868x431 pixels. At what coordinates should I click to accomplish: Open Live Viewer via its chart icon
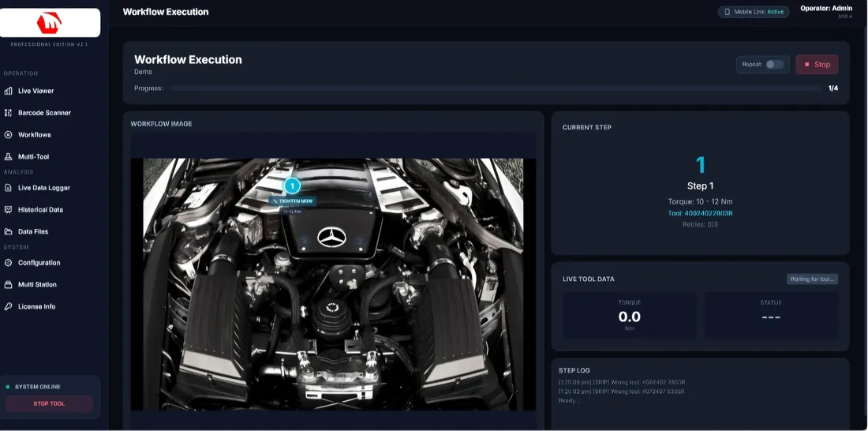pyautogui.click(x=8, y=91)
